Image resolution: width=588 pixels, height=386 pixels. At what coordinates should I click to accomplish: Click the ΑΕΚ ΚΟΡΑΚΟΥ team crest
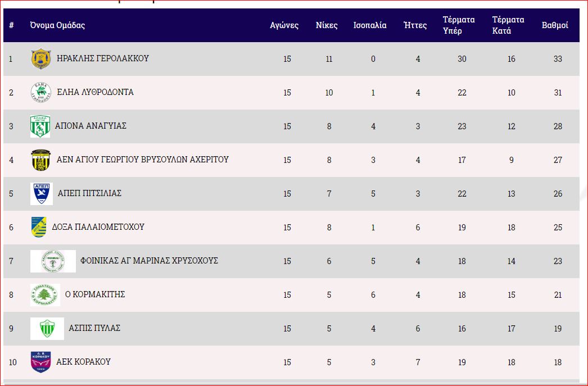(x=40, y=362)
